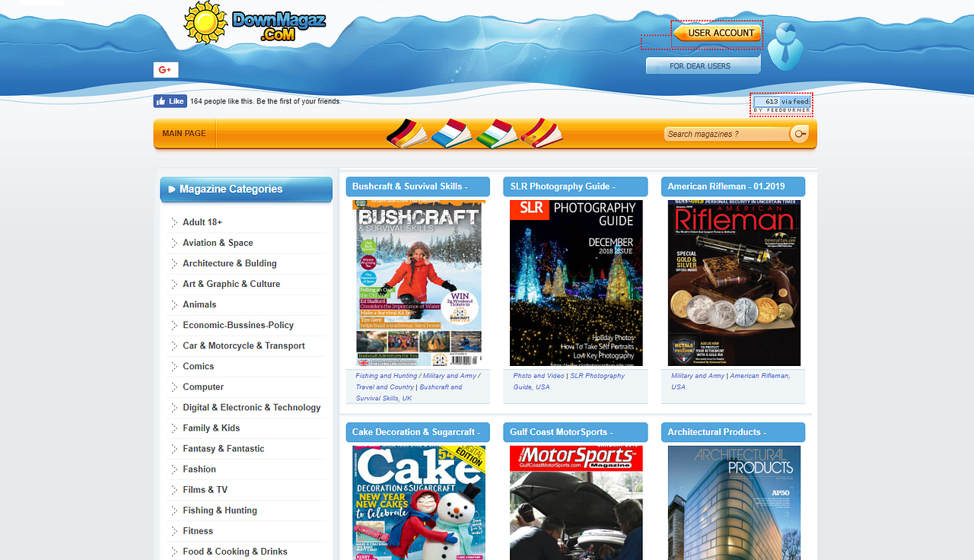The image size is (974, 560).
Task: Click the search submit icon button
Action: pos(800,134)
